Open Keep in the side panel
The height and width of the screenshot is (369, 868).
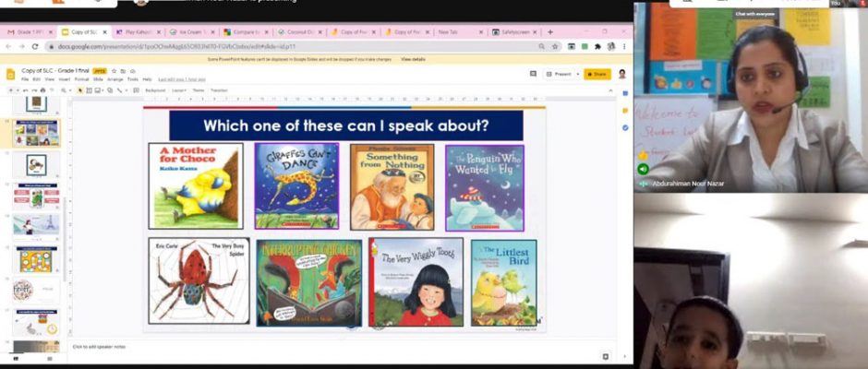coord(625,111)
